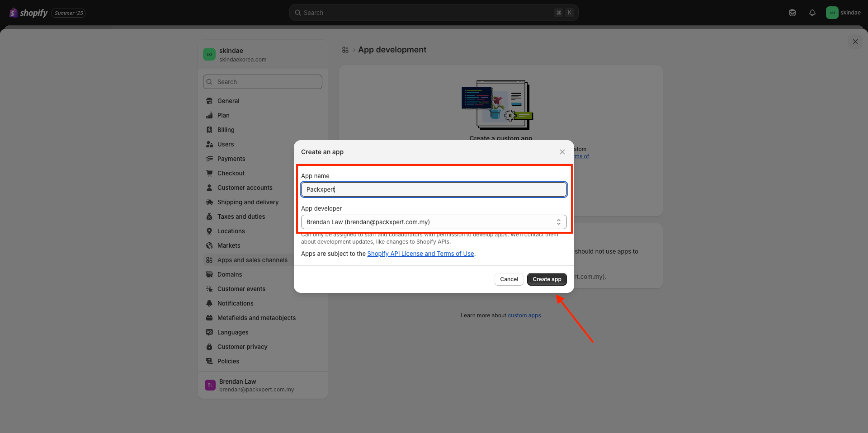Close the Create an app dialog
Image resolution: width=868 pixels, height=433 pixels.
point(562,152)
